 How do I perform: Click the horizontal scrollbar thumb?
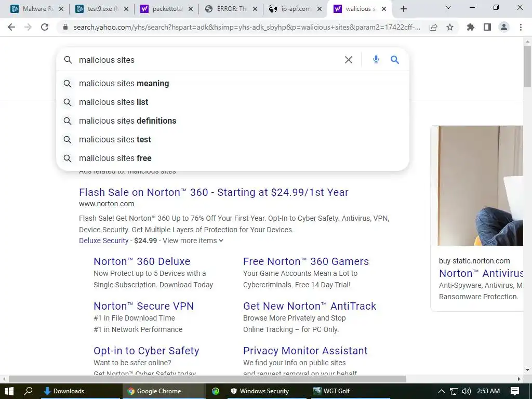pos(207,379)
